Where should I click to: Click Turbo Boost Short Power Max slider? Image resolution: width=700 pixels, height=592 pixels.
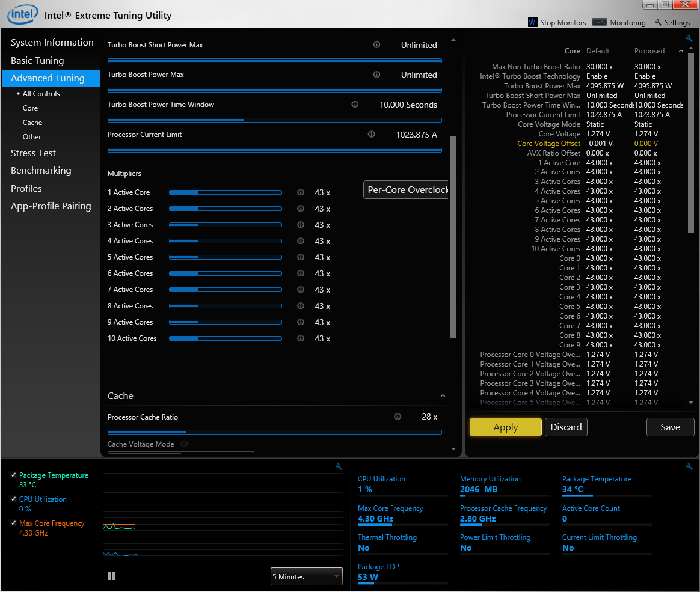[x=275, y=60]
